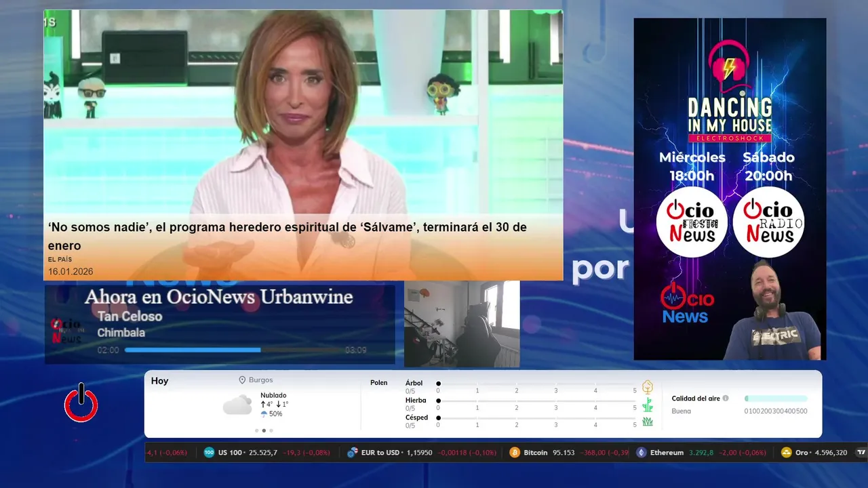Screen dimensions: 868x488
Task: Click the info icon next to Calidad del aire
Action: pos(726,399)
